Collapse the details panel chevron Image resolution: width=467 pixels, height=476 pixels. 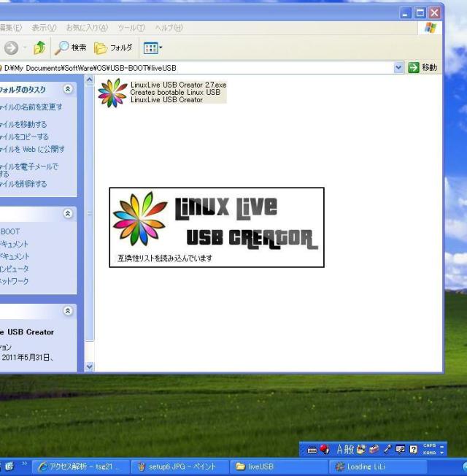68,310
